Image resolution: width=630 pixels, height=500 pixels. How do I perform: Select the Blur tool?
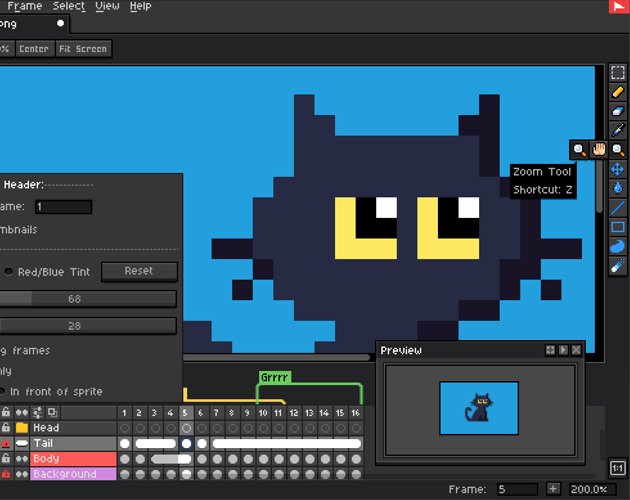click(x=618, y=266)
